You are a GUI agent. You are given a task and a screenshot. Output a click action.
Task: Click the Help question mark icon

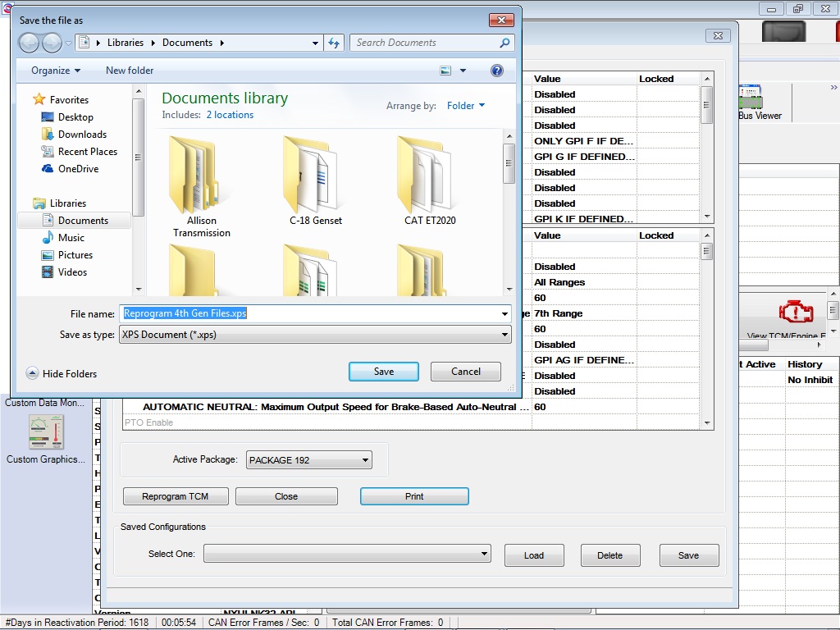pyautogui.click(x=496, y=71)
